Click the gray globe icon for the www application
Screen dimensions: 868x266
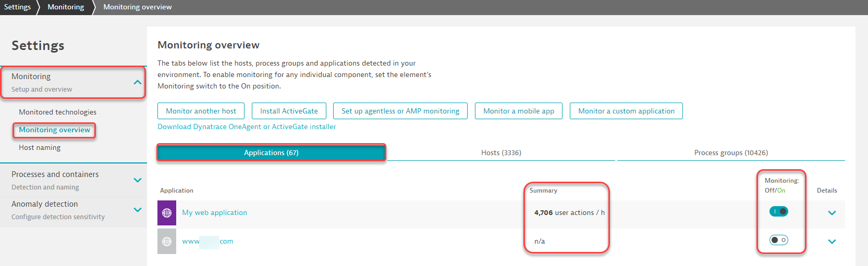point(167,242)
